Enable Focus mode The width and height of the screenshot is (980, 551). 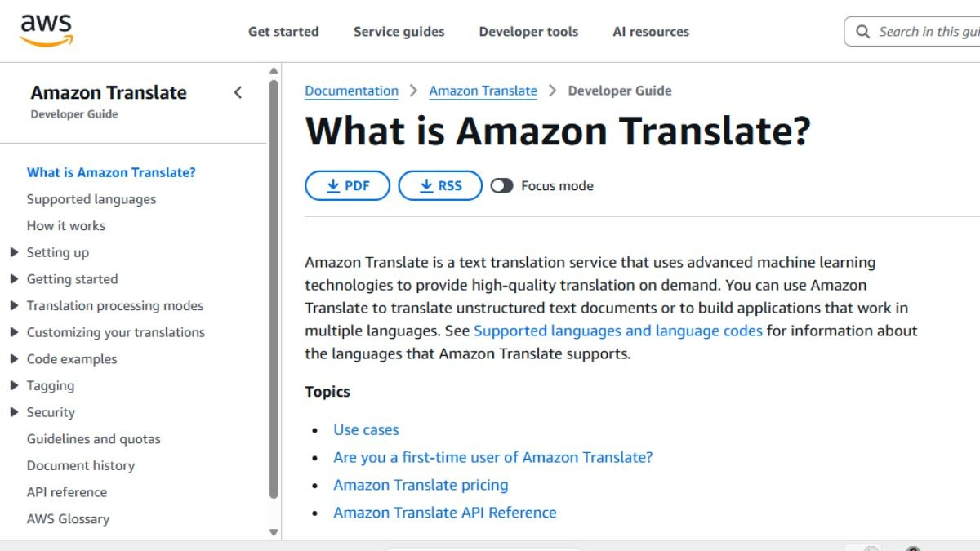click(501, 185)
